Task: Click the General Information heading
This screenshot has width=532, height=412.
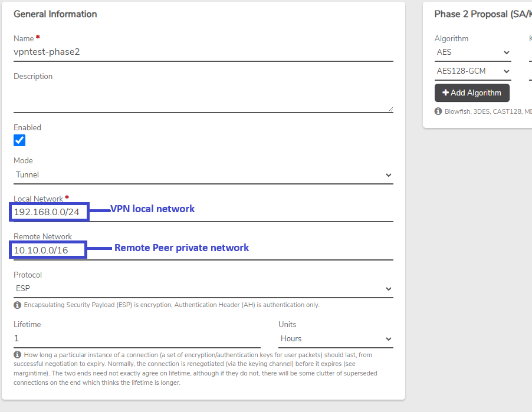Action: [x=55, y=14]
